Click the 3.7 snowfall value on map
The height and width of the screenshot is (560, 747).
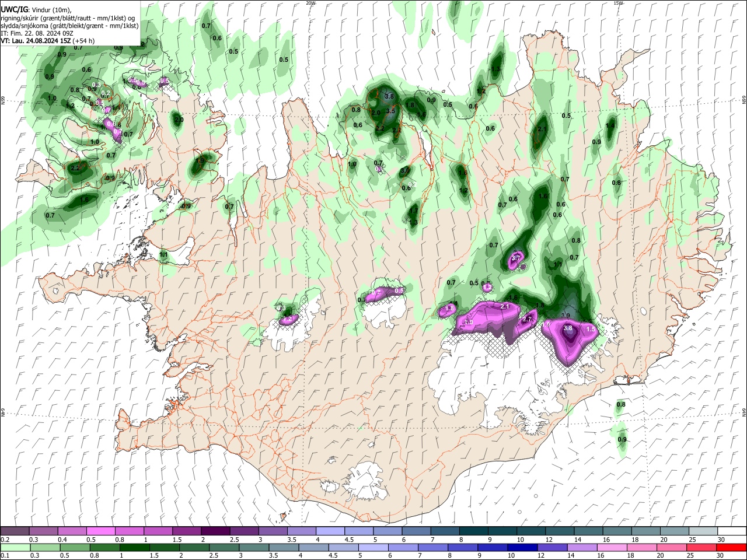pyautogui.click(x=516, y=258)
